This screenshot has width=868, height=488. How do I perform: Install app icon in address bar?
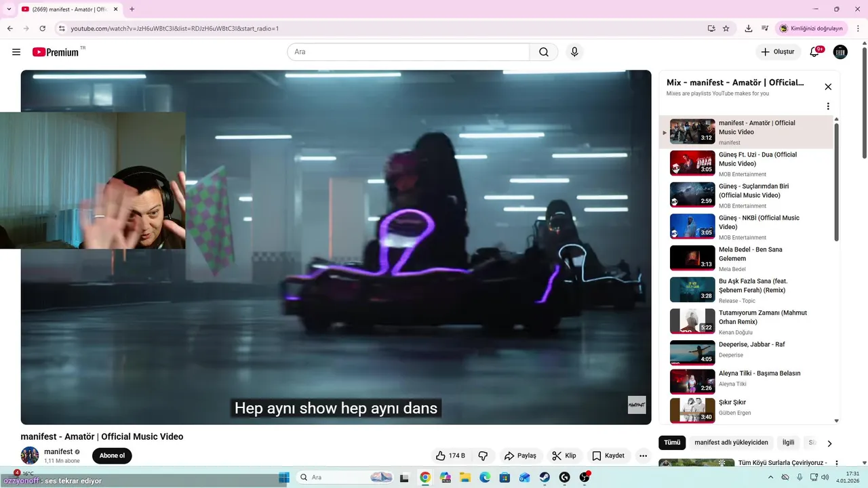pos(711,28)
